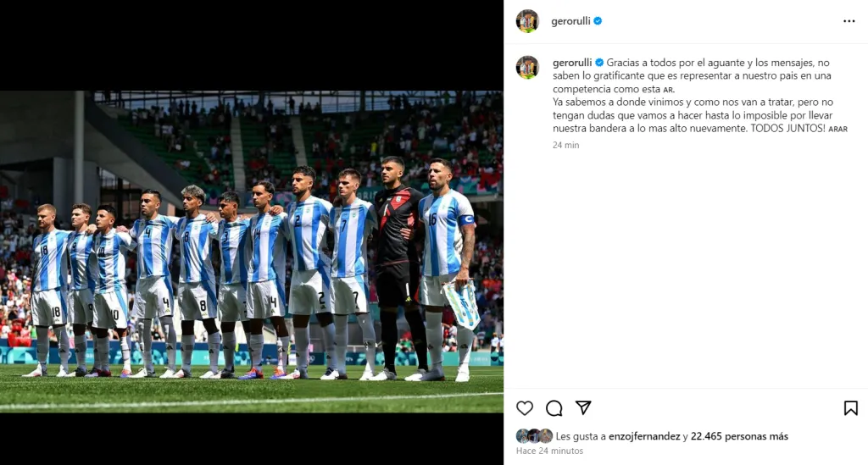Click the '24 min' caption timestamp
Image resolution: width=868 pixels, height=465 pixels.
[x=565, y=145]
